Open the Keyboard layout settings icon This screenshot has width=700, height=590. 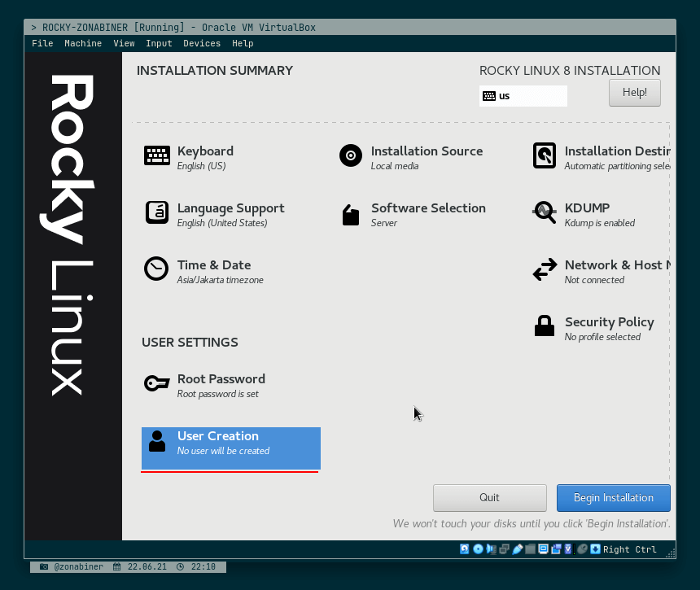[x=156, y=155]
